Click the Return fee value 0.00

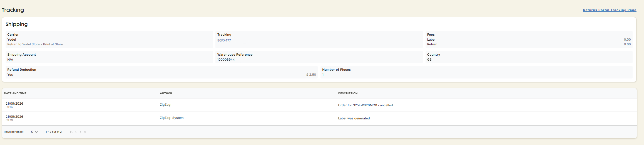click(627, 44)
